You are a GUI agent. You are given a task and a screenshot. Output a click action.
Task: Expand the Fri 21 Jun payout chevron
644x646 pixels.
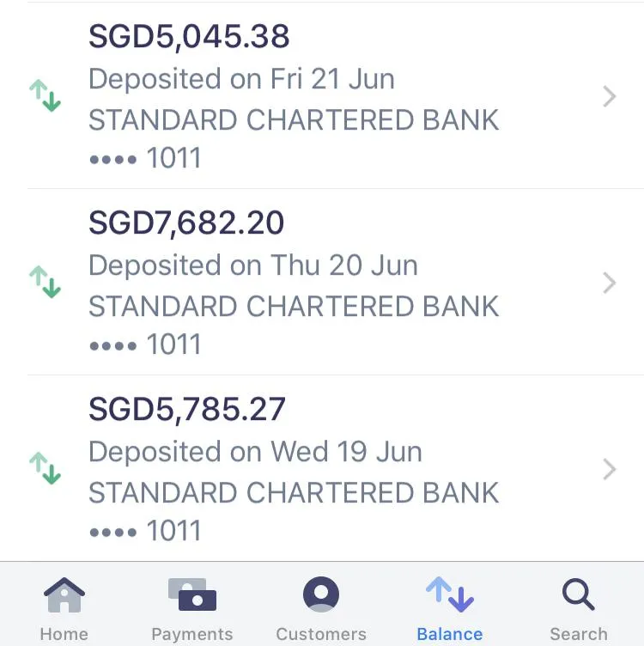coord(610,96)
